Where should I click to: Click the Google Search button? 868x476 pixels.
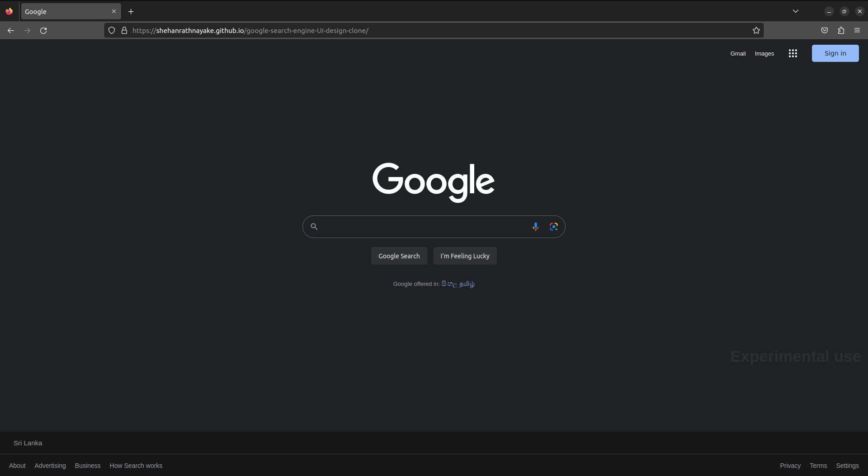tap(399, 256)
